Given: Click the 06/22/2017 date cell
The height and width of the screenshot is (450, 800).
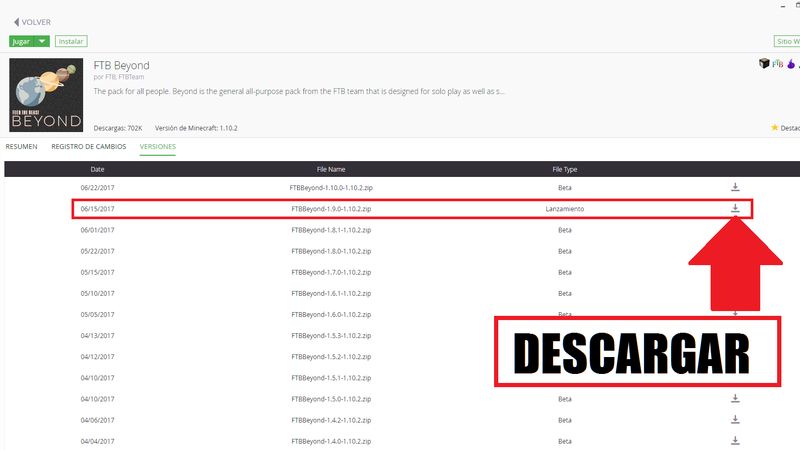Looking at the screenshot, I should click(x=97, y=188).
